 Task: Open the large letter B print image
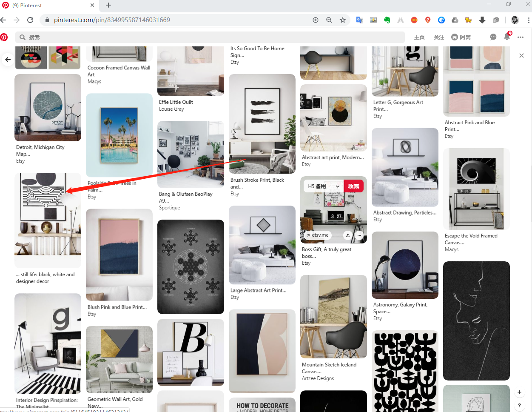click(191, 353)
